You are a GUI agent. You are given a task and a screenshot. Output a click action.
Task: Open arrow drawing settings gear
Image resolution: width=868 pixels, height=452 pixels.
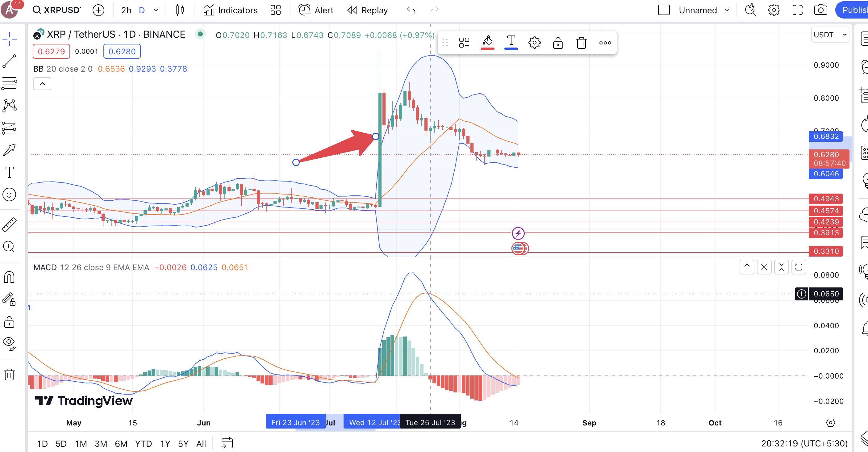point(534,43)
